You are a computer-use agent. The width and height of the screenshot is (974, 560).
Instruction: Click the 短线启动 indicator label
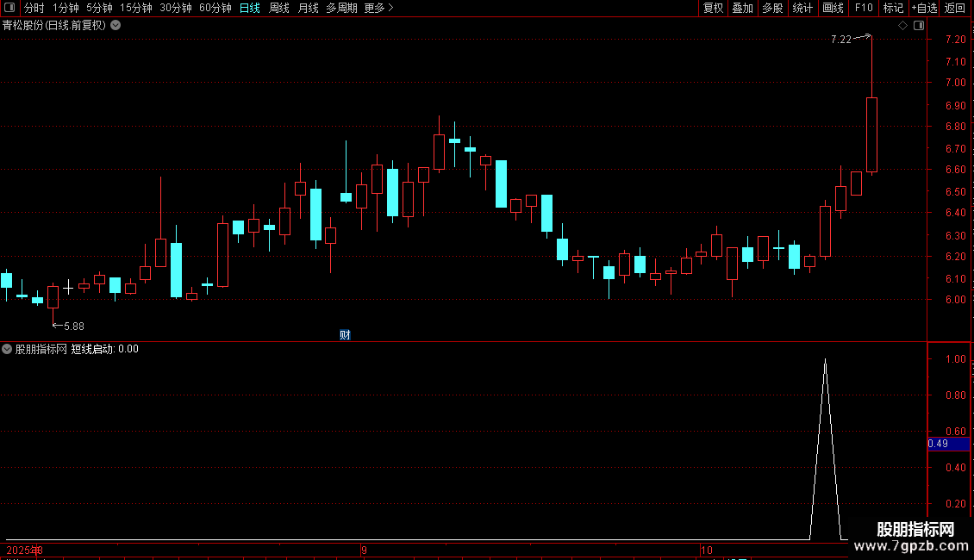tap(92, 349)
